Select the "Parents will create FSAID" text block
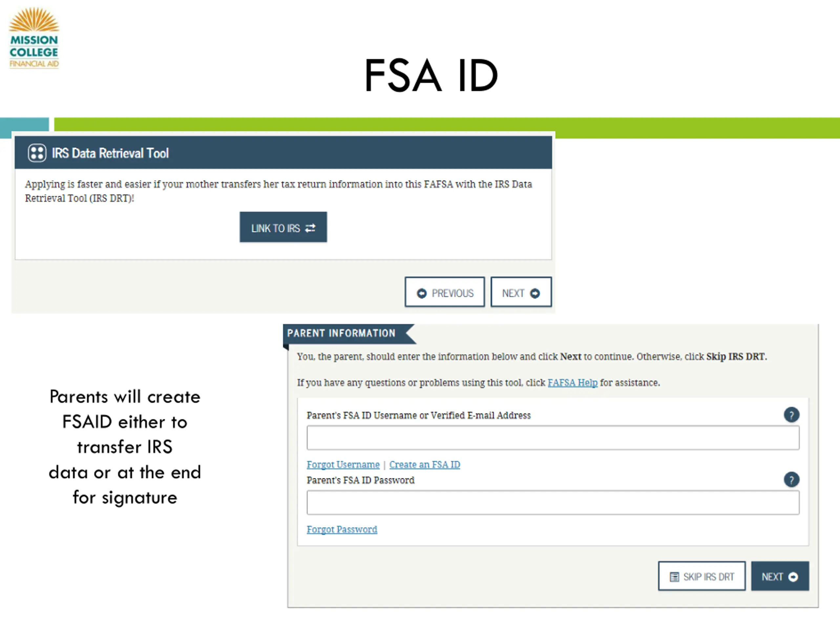Viewport: 840px width, 630px height. [125, 447]
